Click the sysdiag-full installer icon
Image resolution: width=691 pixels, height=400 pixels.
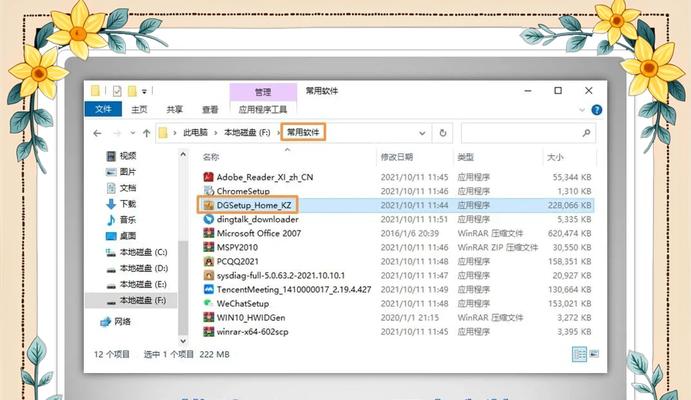tap(208, 275)
